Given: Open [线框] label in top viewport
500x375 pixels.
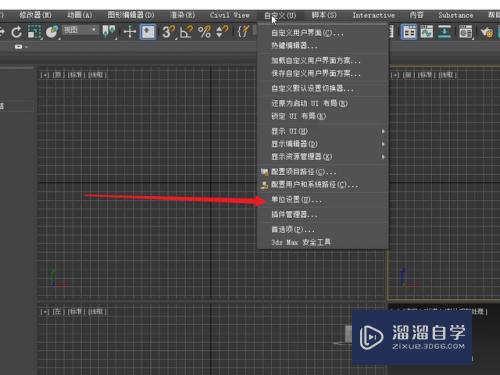Looking at the screenshot, I should click(x=97, y=75).
